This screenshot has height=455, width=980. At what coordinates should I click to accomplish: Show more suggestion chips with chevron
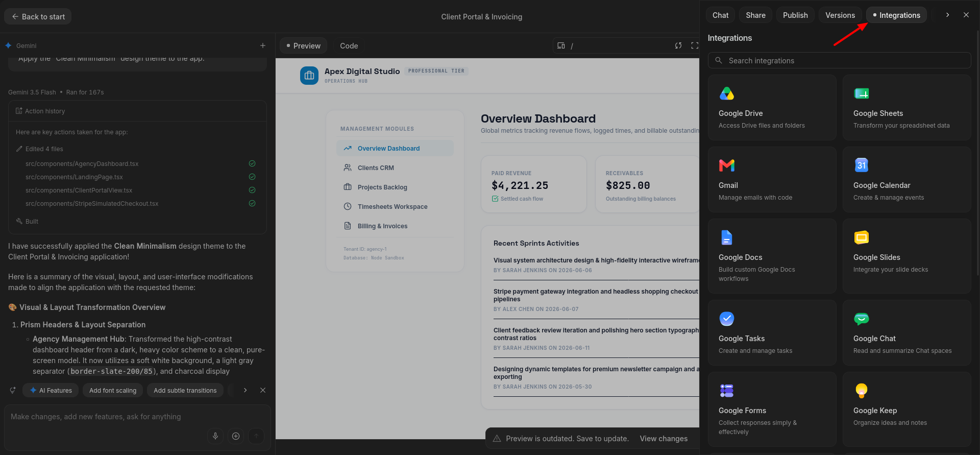coord(246,390)
